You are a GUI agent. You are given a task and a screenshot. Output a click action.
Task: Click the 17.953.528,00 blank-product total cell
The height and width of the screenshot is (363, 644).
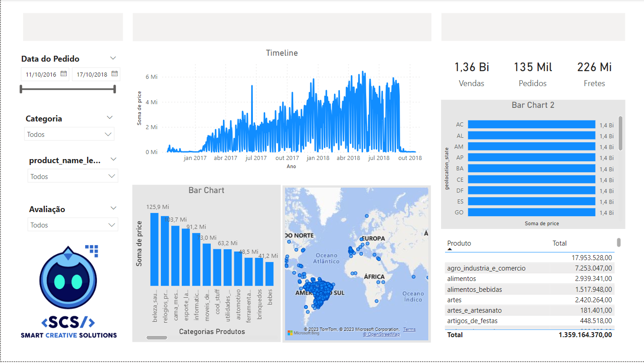(591, 257)
